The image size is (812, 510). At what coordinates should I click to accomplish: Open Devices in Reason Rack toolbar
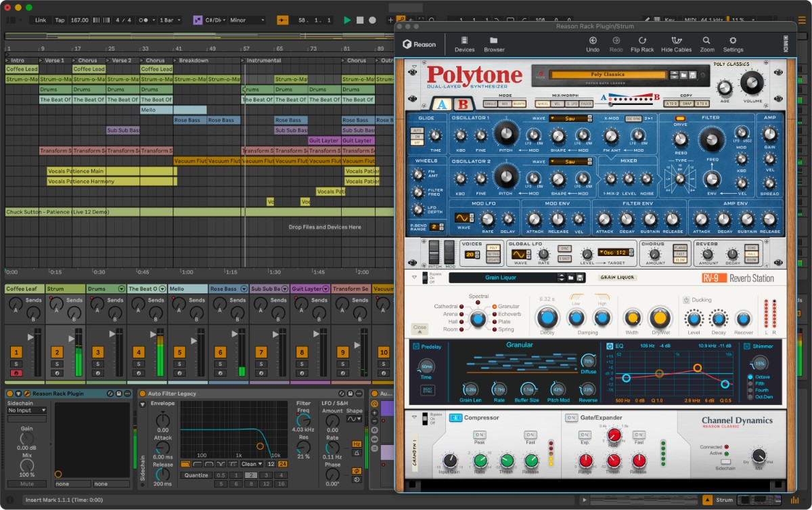464,44
